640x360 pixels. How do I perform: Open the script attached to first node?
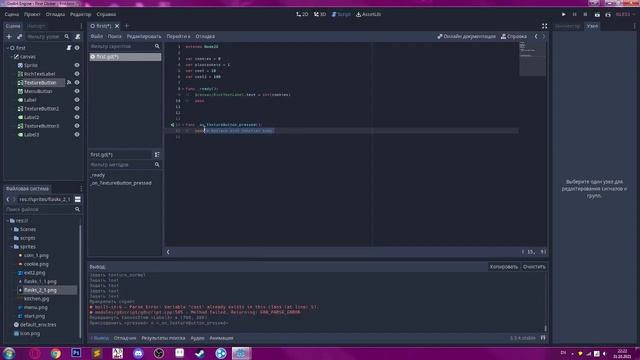tap(69, 48)
